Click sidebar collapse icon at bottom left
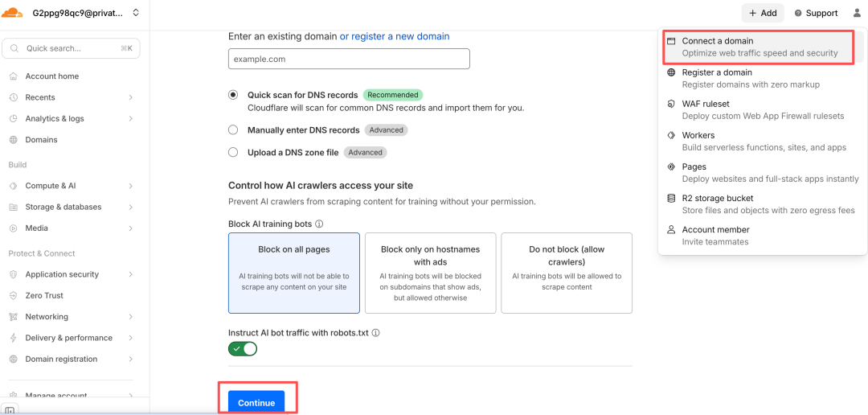Screen dimensions: 868x415 coord(10,410)
